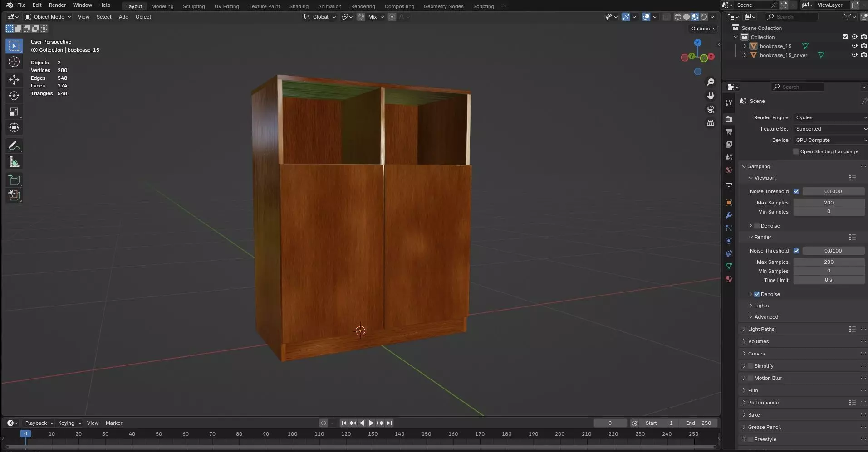The height and width of the screenshot is (452, 868).
Task: Enable Open Shading Language checkbox
Action: coord(796,151)
